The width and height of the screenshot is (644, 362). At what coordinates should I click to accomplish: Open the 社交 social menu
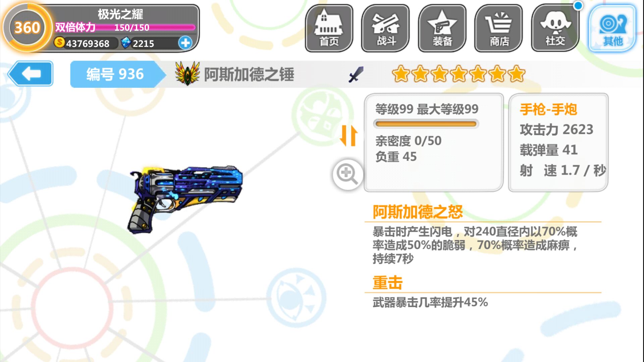(x=555, y=28)
